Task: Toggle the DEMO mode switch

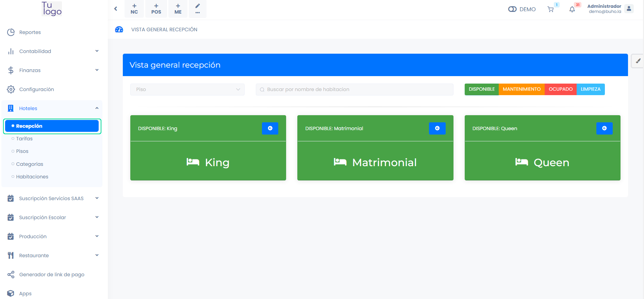Action: [512, 9]
